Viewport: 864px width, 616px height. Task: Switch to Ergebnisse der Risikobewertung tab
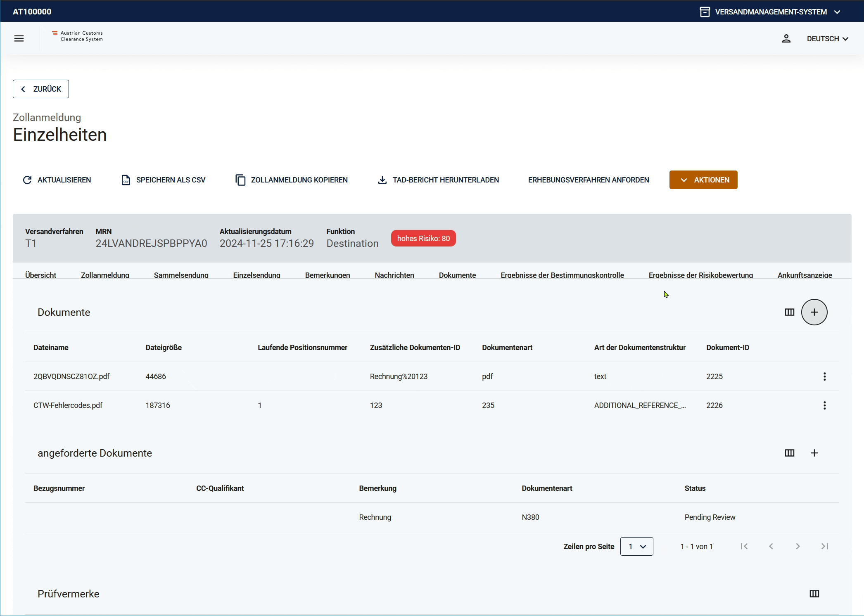(x=700, y=275)
